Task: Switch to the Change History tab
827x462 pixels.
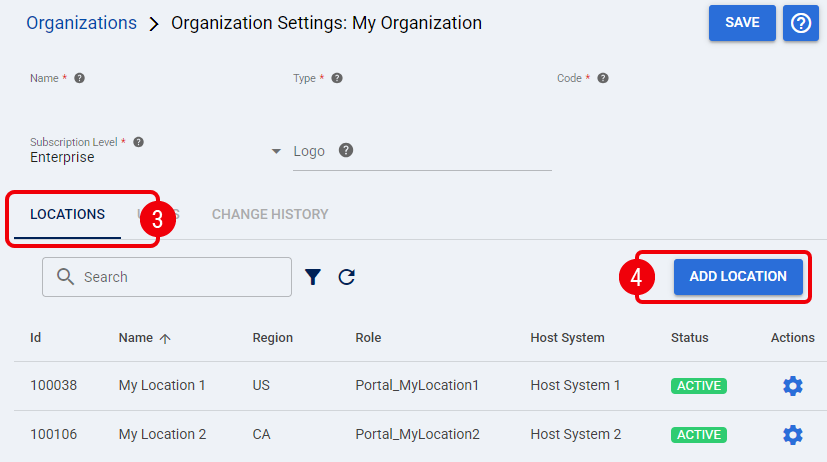Action: tap(270, 214)
